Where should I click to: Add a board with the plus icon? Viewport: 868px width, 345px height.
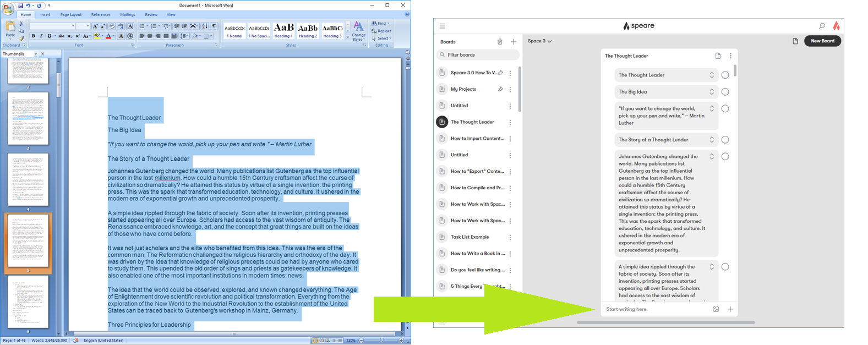click(x=514, y=42)
